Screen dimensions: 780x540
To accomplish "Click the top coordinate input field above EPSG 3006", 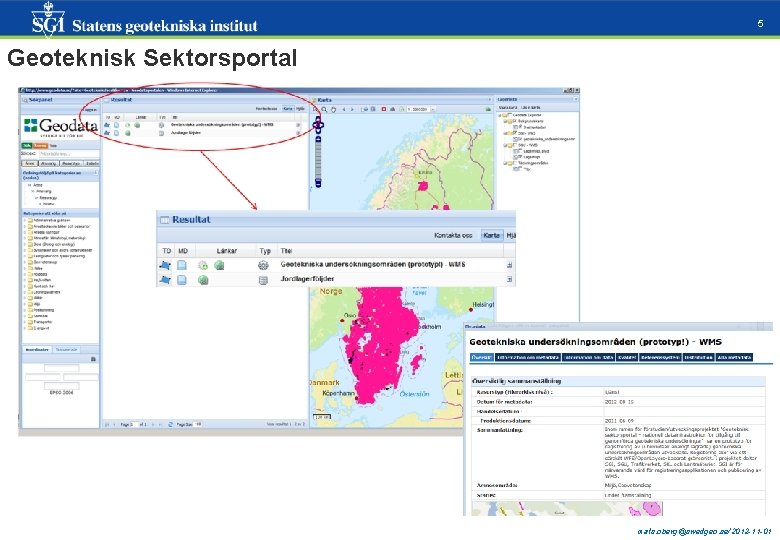I will (62, 368).
